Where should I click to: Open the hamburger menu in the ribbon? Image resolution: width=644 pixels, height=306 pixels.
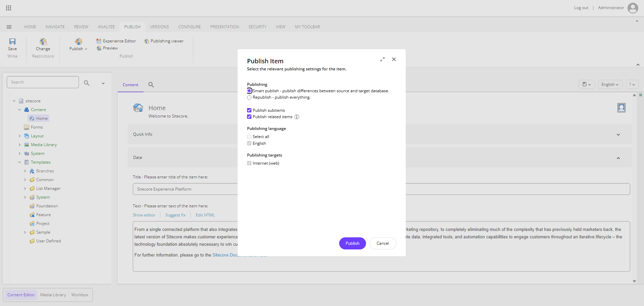click(x=9, y=27)
